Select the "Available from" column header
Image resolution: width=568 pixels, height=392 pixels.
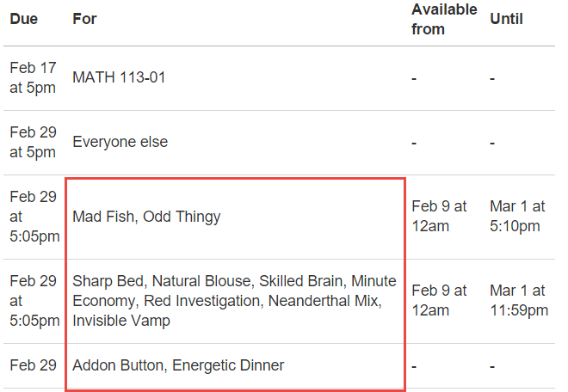[x=443, y=19]
